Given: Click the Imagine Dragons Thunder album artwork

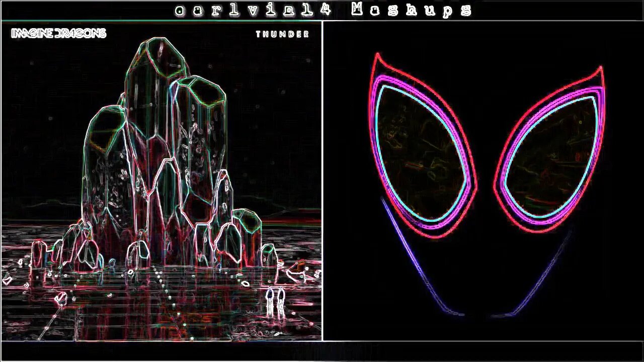Looking at the screenshot, I should tap(162, 181).
